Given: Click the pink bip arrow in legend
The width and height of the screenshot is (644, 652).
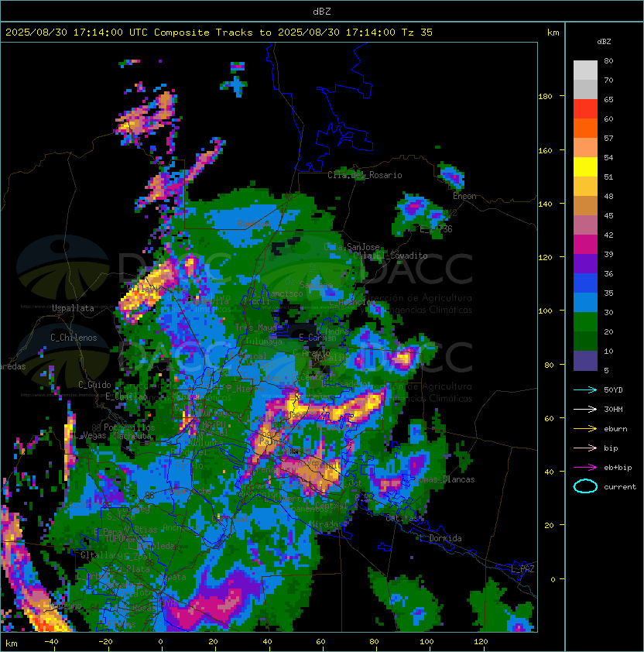Looking at the screenshot, I should coord(585,448).
